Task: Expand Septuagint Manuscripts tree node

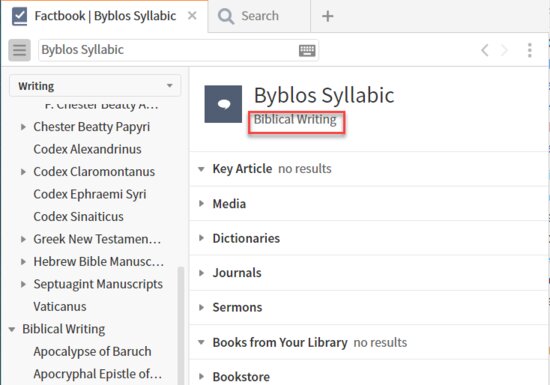Action: click(x=23, y=284)
